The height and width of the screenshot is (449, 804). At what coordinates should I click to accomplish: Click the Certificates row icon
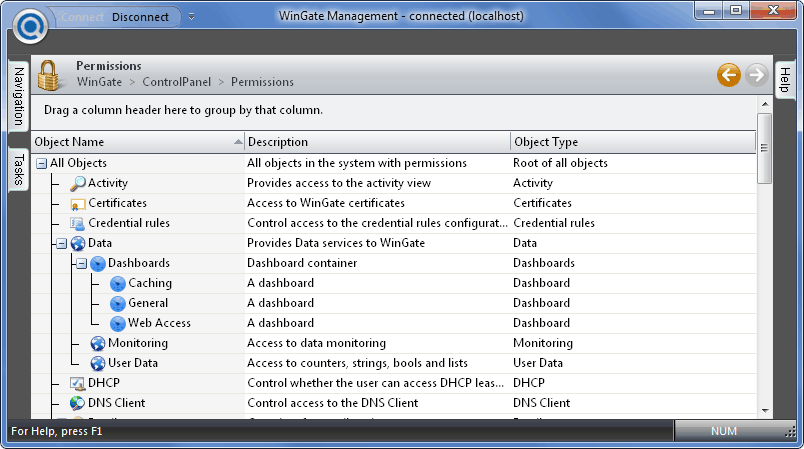coord(77,203)
